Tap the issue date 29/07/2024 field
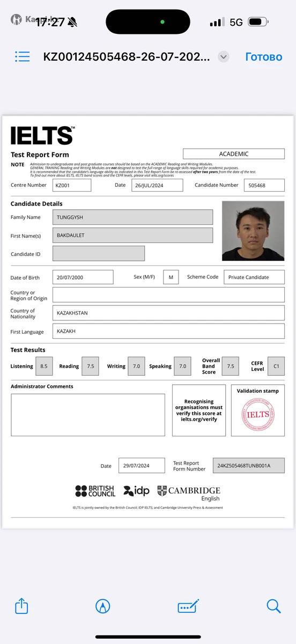 (142, 465)
